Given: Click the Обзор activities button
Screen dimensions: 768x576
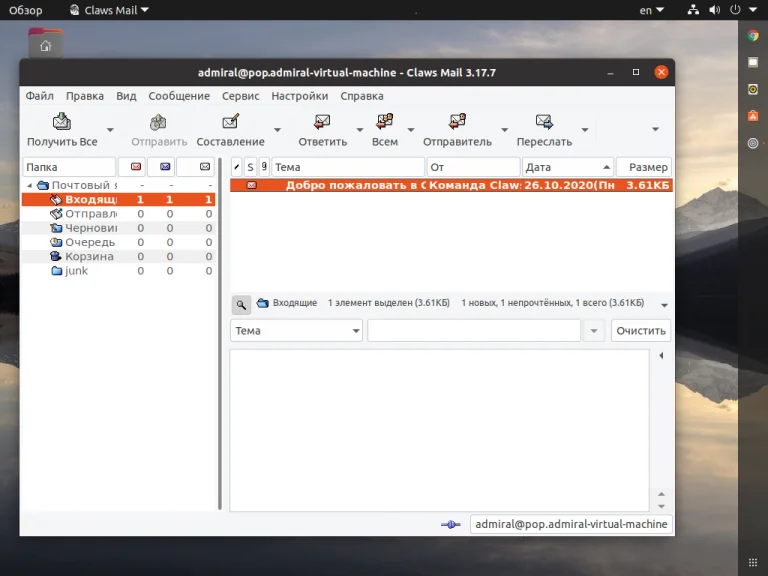Looking at the screenshot, I should [x=25, y=10].
